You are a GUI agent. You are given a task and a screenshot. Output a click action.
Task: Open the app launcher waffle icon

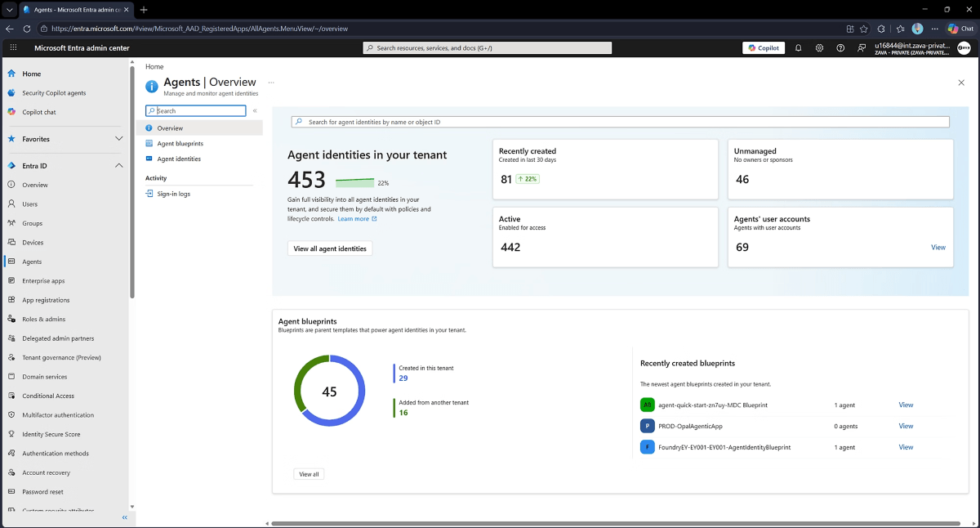point(13,48)
